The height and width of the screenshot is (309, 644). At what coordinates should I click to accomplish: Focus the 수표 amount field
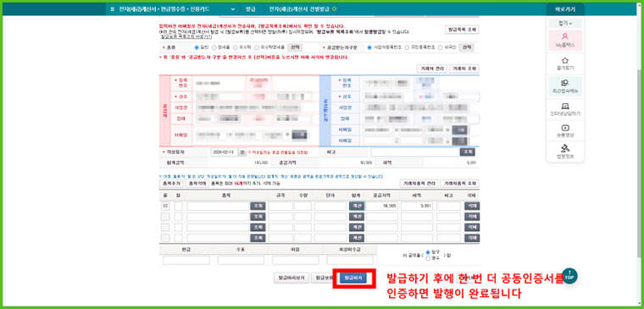[x=241, y=260]
